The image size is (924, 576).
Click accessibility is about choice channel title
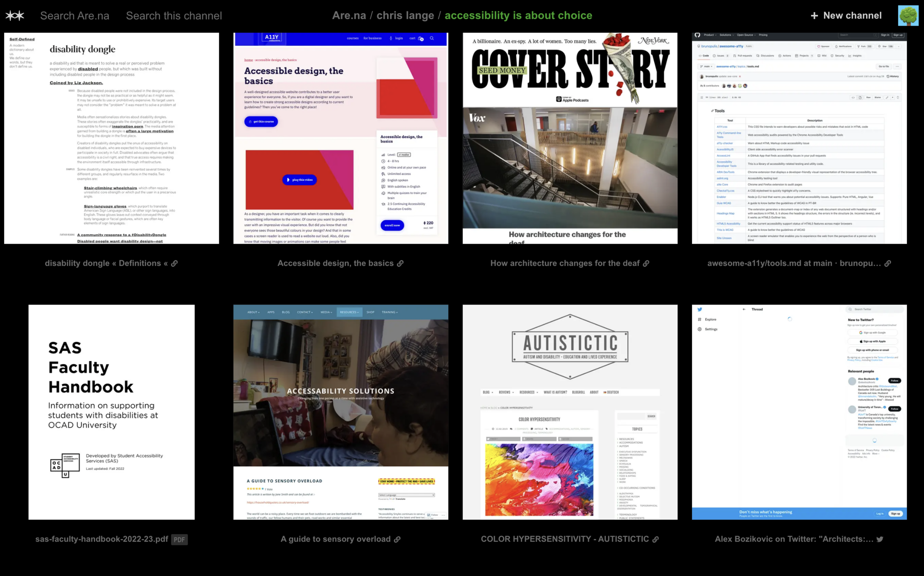click(518, 16)
